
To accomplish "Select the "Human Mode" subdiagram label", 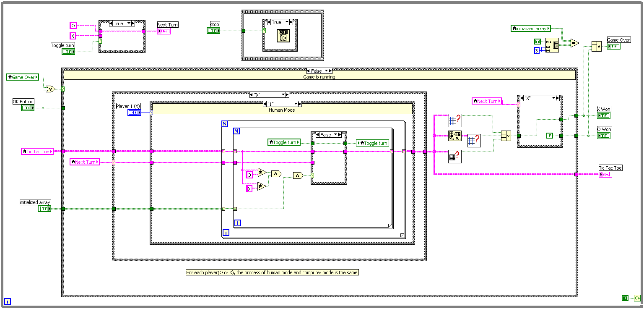I will tap(282, 110).
